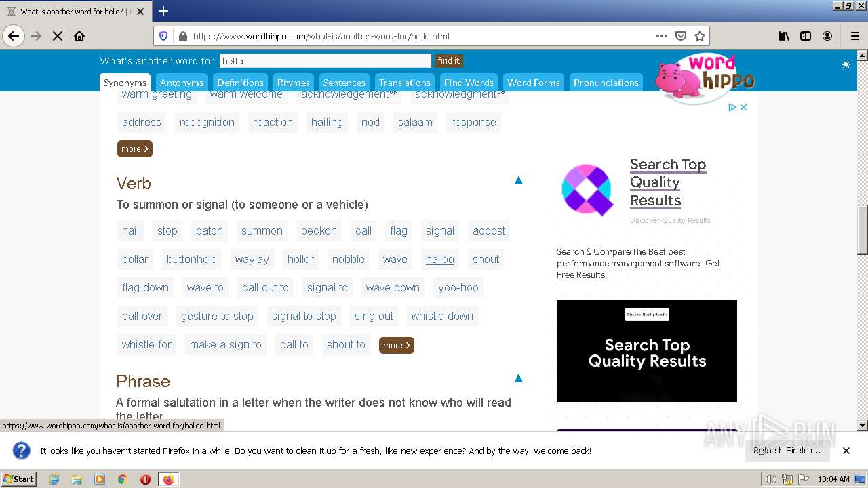Open the Rhymes tab
This screenshot has width=868, height=488.
pyautogui.click(x=294, y=83)
